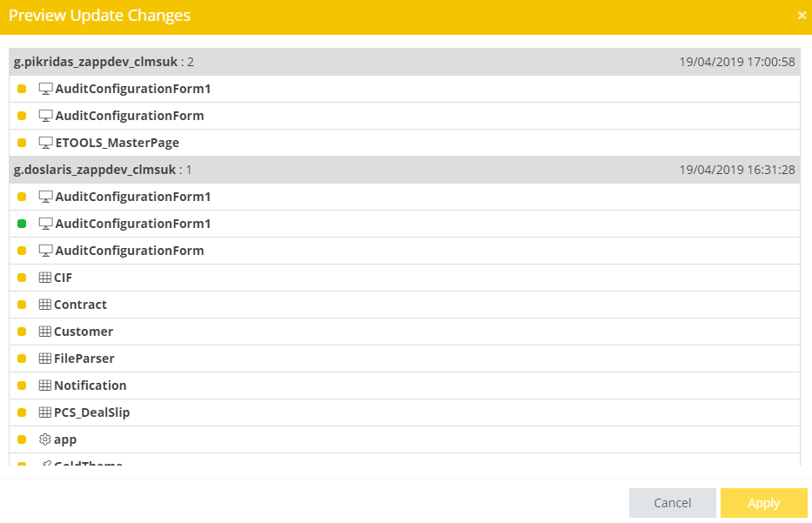Click the table icon beside FileParser
This screenshot has height=523, width=812.
[x=45, y=359]
